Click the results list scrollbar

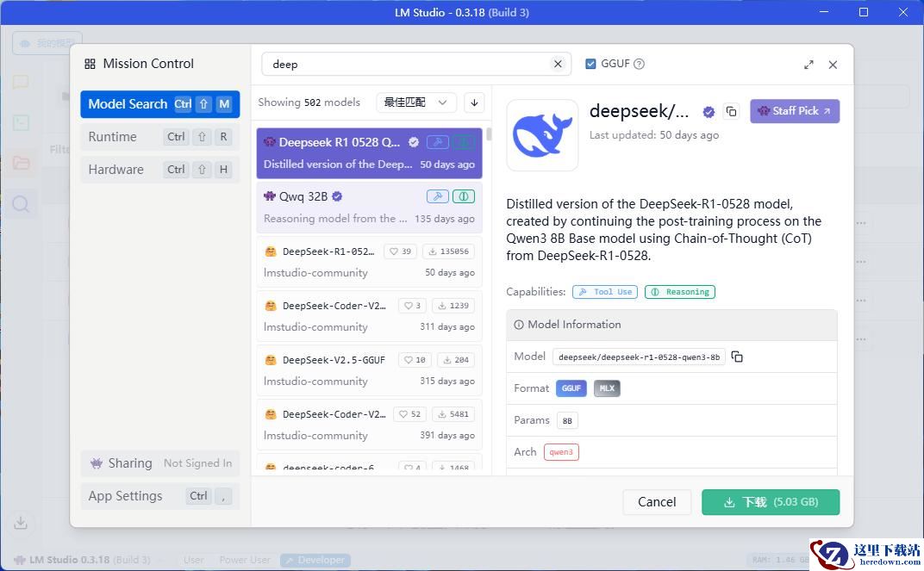point(489,135)
